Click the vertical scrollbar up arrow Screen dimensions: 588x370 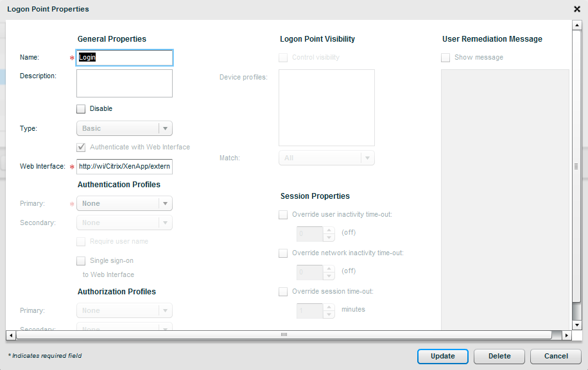[576, 26]
